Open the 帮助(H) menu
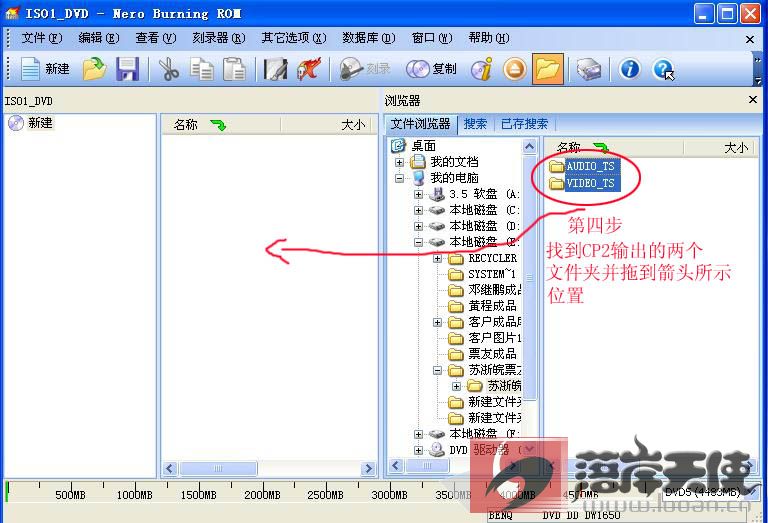This screenshot has width=768, height=523. coord(489,38)
